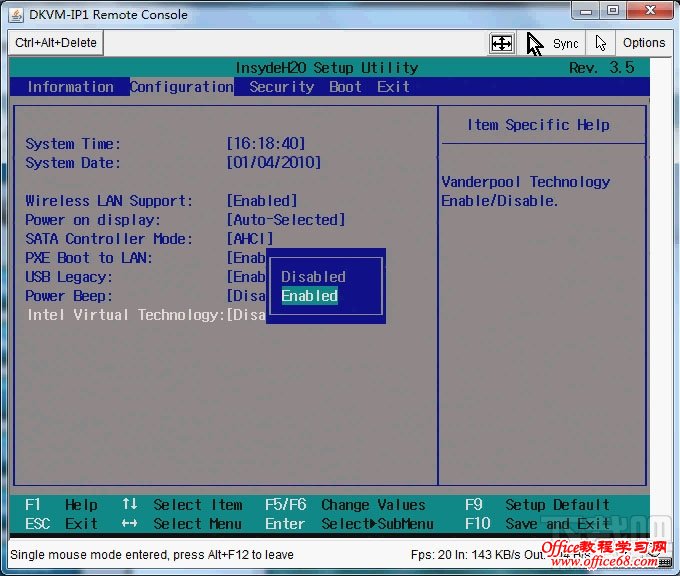Click Power on display Auto-Selected value
680x576 pixels.
[286, 220]
